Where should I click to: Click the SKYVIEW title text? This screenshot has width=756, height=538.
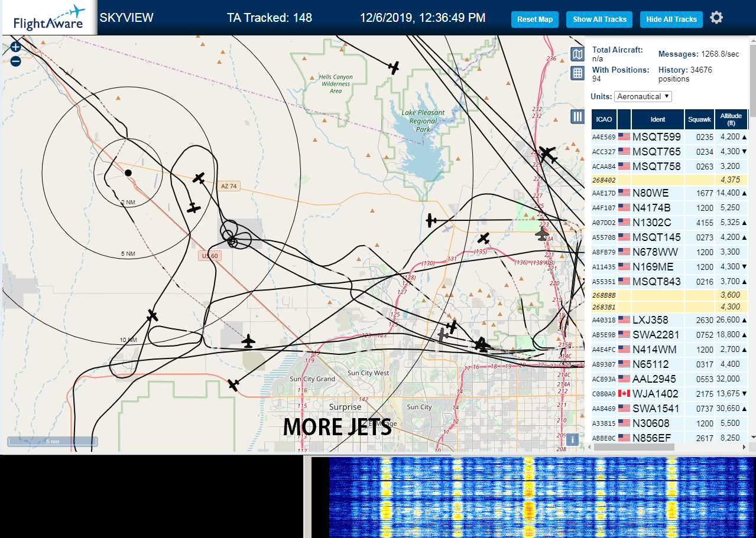pyautogui.click(x=126, y=18)
